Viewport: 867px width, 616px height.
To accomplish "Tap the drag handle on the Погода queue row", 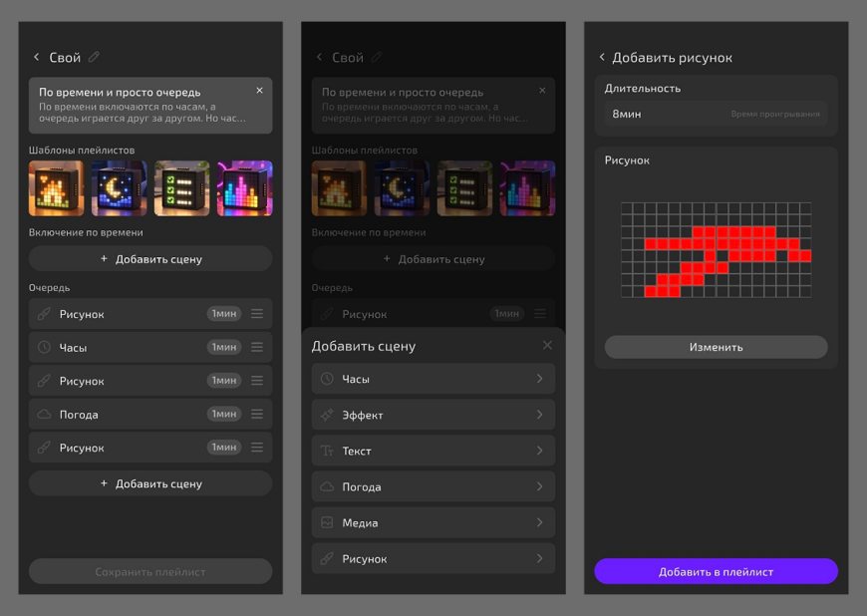I will coord(257,414).
